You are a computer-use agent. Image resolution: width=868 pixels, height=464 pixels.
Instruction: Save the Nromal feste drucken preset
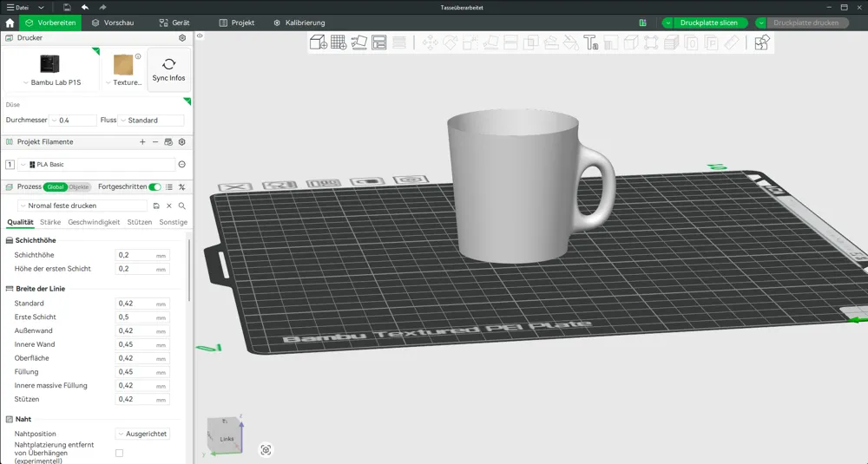[x=156, y=206]
